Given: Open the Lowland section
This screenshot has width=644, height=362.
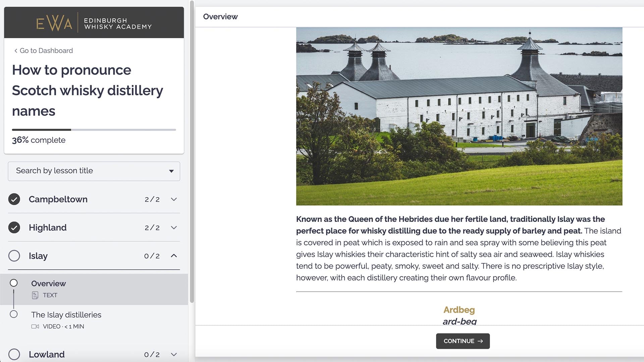Looking at the screenshot, I should (x=94, y=354).
